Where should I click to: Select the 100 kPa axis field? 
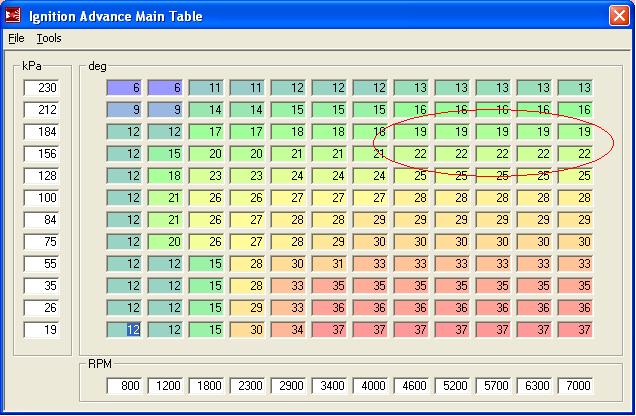tap(42, 197)
